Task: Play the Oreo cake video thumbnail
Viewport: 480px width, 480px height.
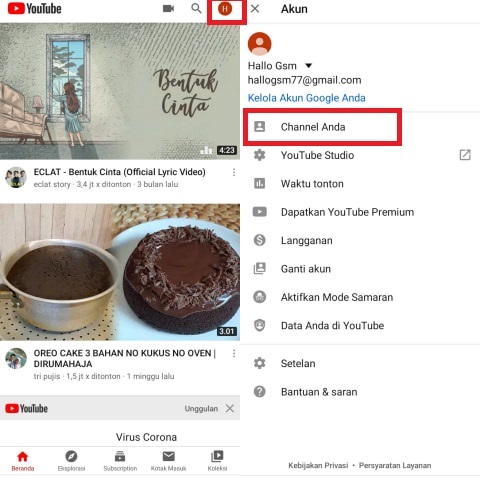Action: 120,272
